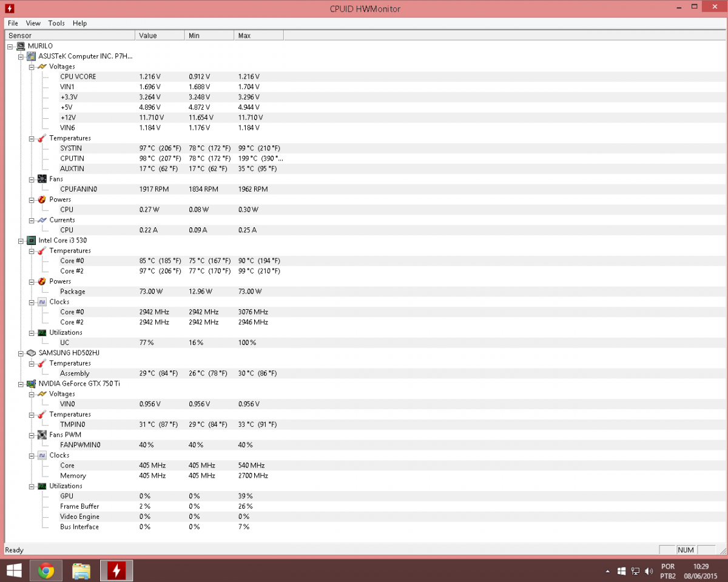Click the NVIDIA GeForce GTX 750 Ti card icon
Screen dimensions: 728x582
[x=31, y=384]
